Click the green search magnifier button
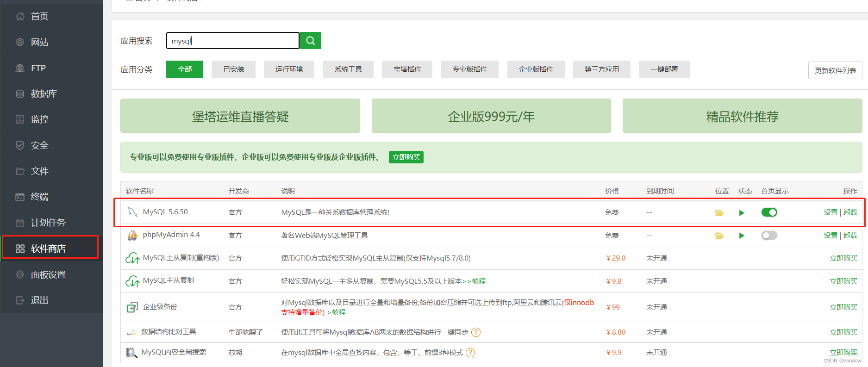Image resolution: width=868 pixels, height=367 pixels. (x=311, y=41)
